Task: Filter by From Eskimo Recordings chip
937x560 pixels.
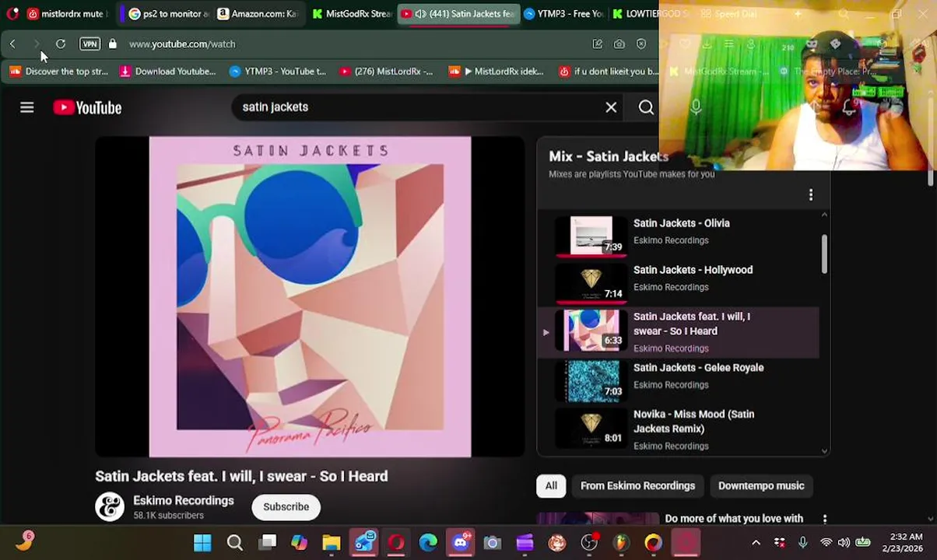Action: pyautogui.click(x=637, y=486)
